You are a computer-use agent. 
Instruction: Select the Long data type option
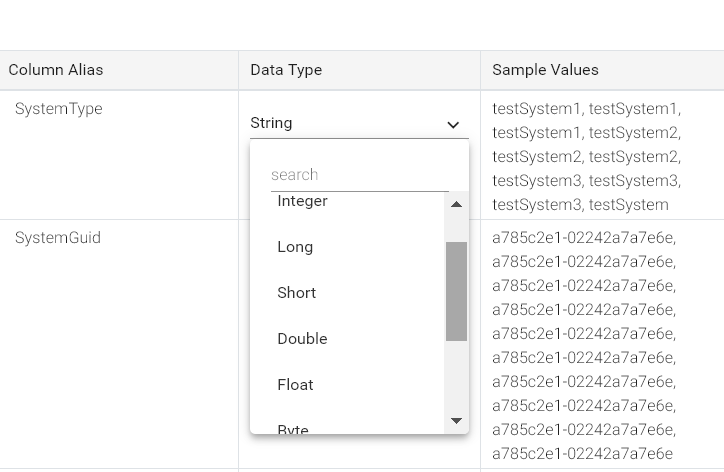click(295, 247)
